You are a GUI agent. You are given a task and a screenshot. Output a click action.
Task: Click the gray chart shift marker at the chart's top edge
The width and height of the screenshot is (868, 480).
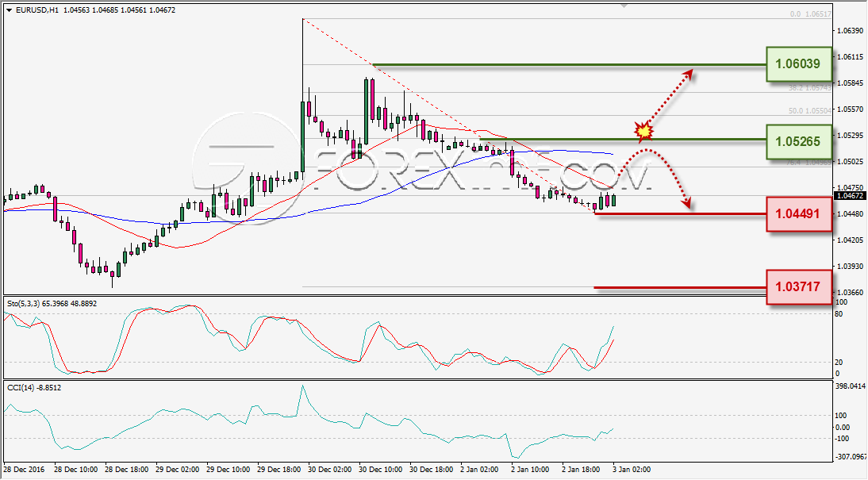pos(624,6)
